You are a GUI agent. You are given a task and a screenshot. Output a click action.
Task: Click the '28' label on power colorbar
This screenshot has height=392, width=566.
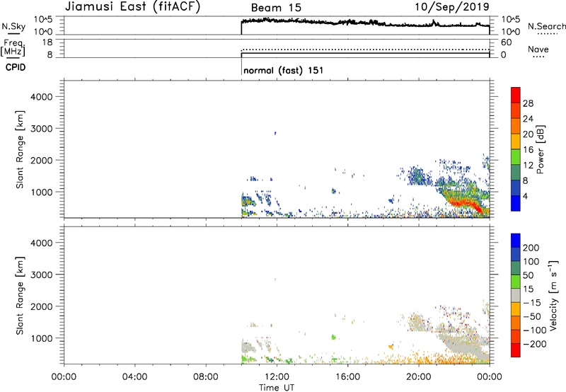(528, 103)
